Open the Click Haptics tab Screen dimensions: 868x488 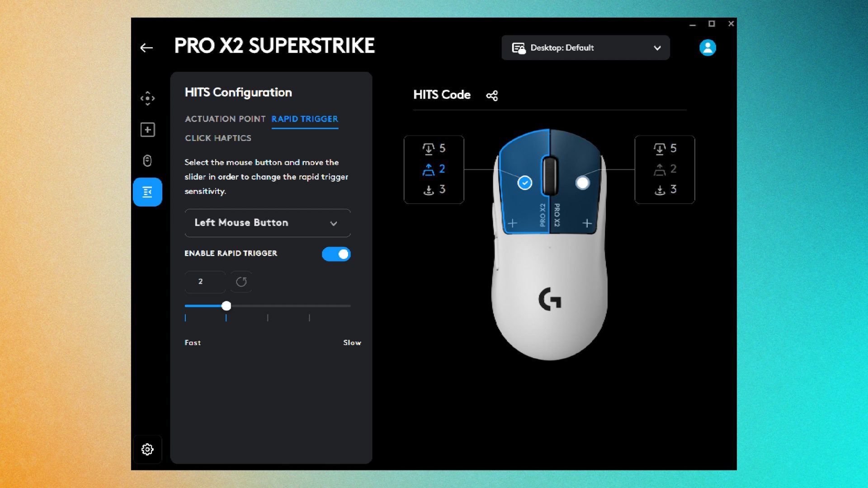[218, 138]
